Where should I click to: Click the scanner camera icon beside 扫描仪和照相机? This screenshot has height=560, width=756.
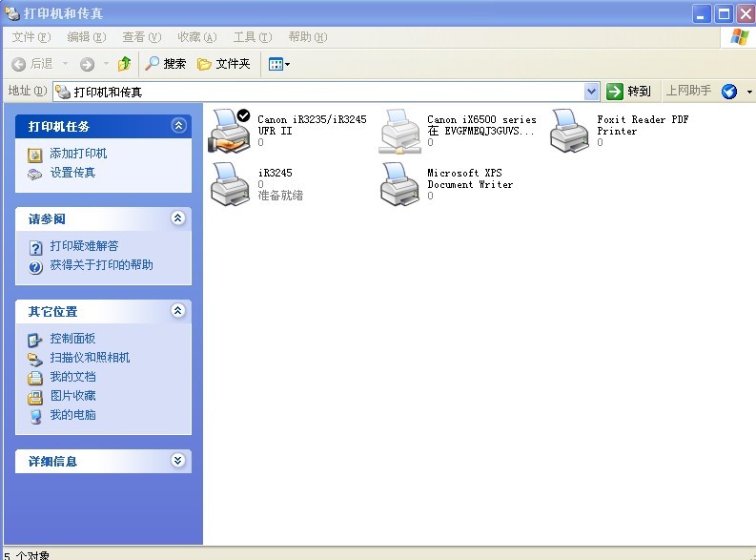click(34, 360)
